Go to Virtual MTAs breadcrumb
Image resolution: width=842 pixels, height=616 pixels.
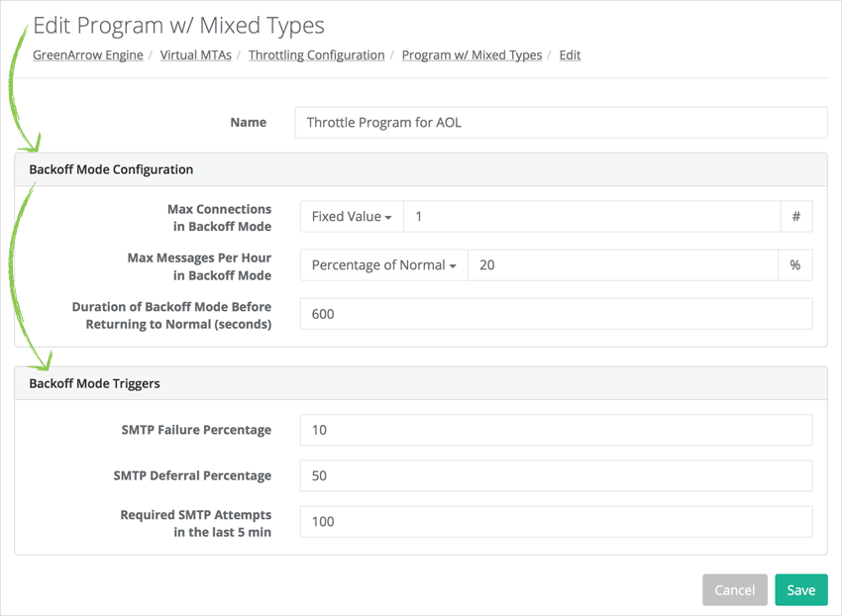click(x=195, y=55)
